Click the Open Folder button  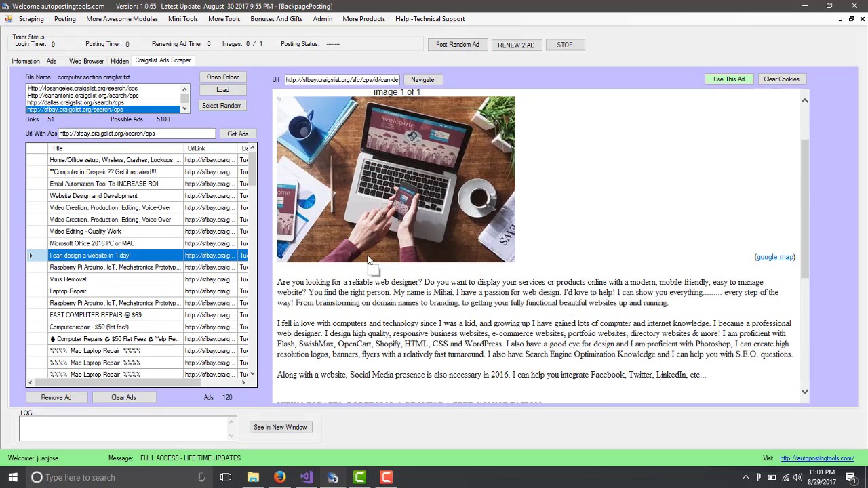[x=222, y=77]
